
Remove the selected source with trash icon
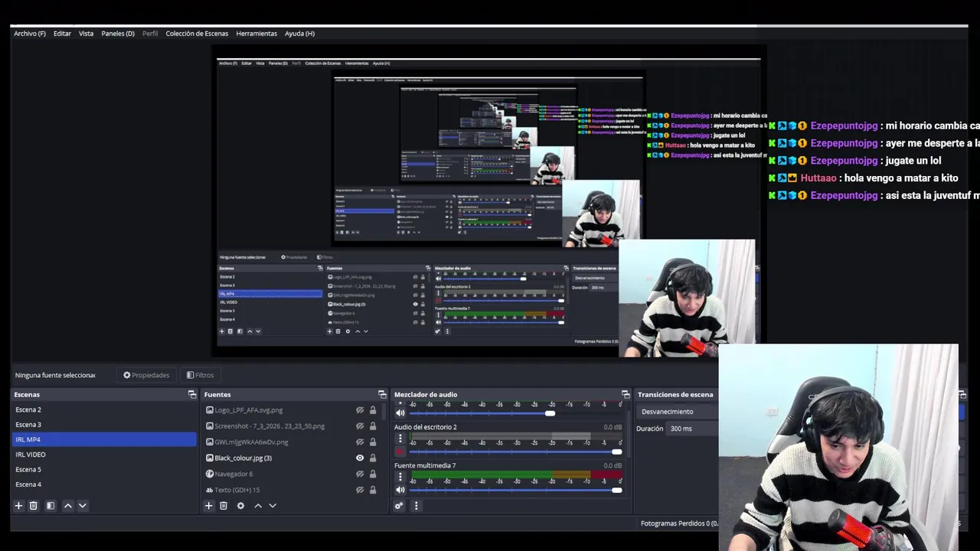(224, 506)
